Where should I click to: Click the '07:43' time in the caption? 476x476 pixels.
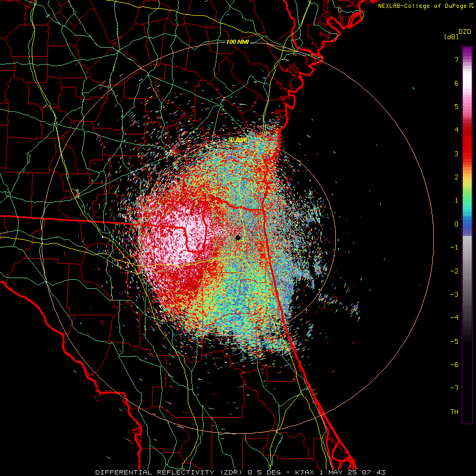tap(373, 472)
